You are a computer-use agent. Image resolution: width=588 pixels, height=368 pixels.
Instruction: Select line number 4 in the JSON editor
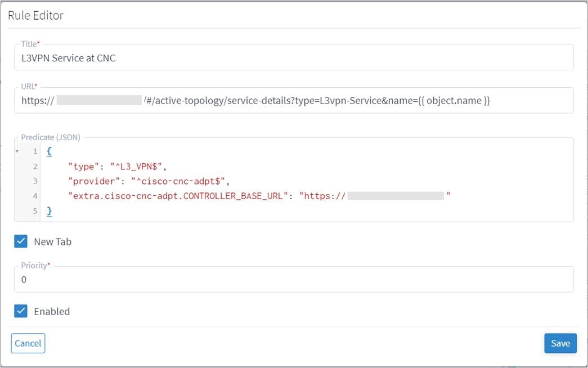[34, 196]
